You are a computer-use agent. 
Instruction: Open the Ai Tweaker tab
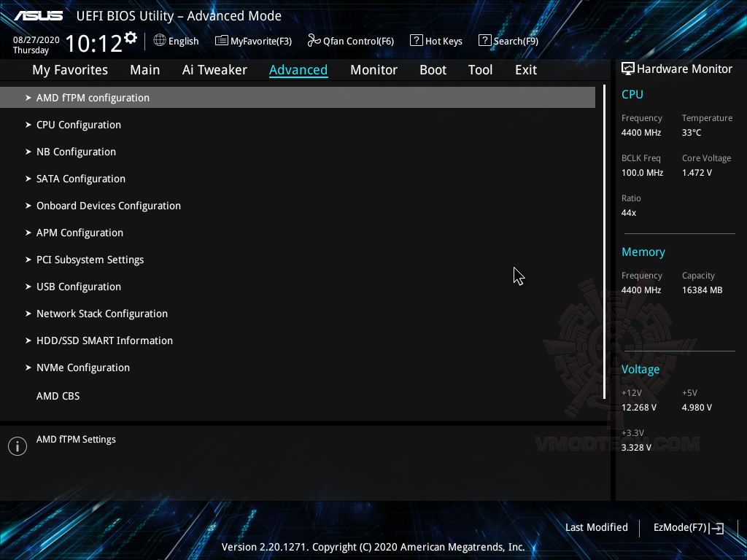[214, 70]
